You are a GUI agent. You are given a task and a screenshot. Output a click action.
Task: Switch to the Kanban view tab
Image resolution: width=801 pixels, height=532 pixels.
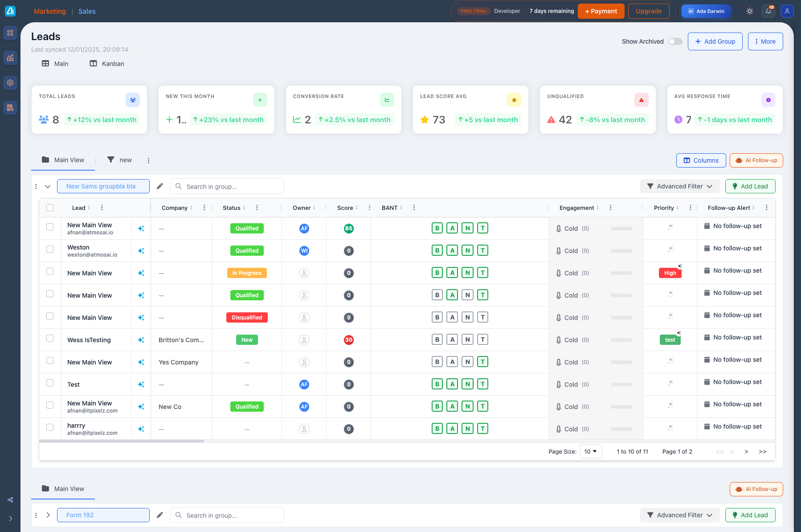click(x=107, y=64)
